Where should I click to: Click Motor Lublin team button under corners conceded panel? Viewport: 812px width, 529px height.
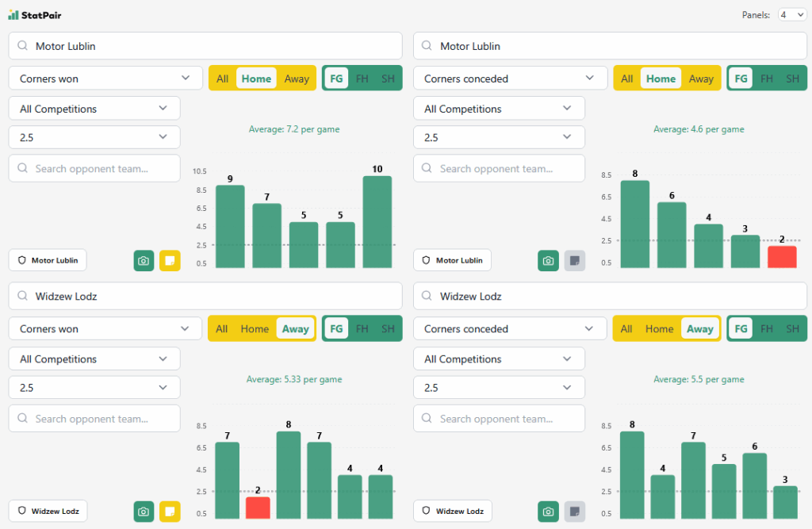pyautogui.click(x=452, y=260)
